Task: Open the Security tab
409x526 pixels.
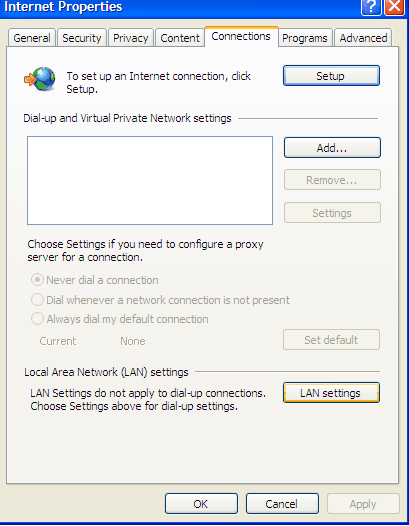Action: click(82, 38)
